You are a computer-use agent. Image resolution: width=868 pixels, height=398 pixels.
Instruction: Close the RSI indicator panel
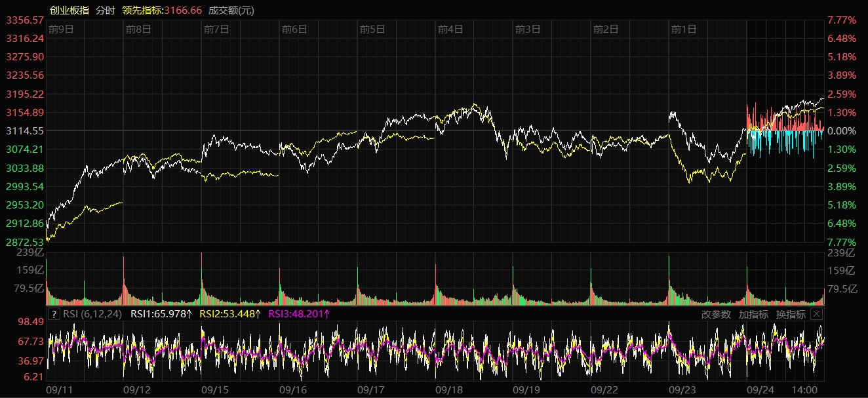click(x=816, y=314)
